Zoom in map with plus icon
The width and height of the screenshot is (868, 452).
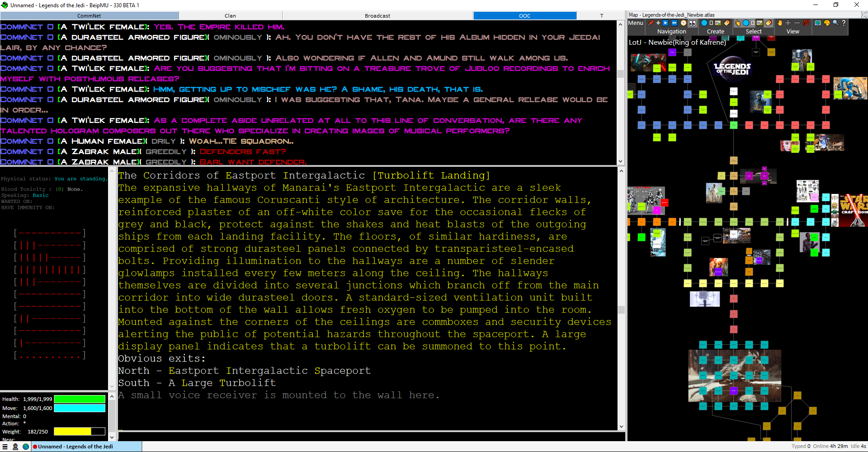click(788, 23)
